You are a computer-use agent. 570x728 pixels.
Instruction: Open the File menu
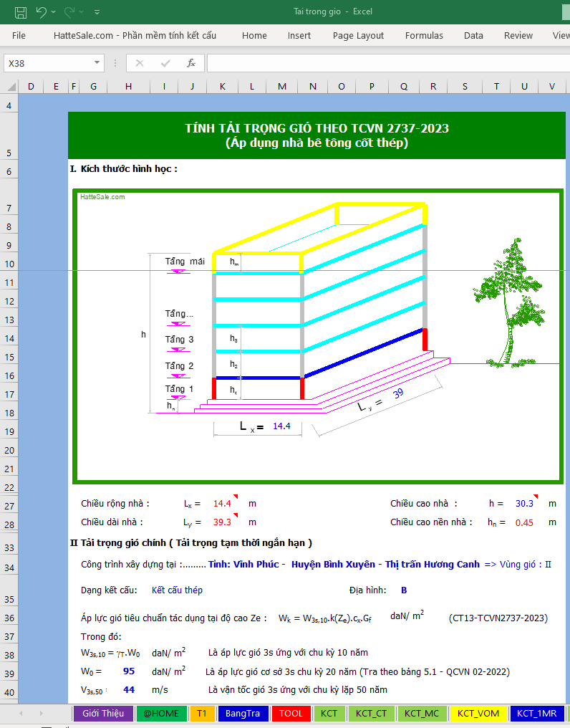coord(19,35)
